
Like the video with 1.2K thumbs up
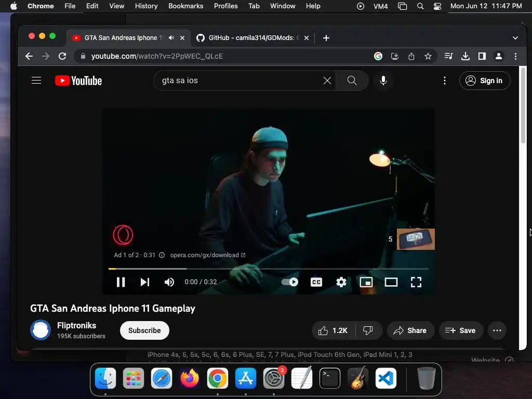tap(333, 330)
